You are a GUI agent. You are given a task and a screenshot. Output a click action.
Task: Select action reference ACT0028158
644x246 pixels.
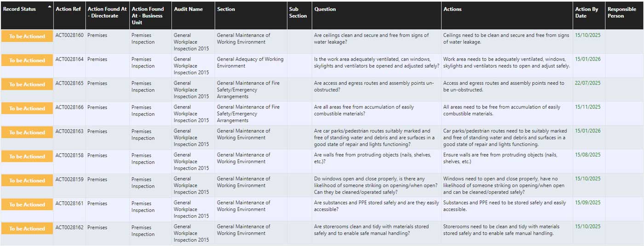[x=69, y=155]
